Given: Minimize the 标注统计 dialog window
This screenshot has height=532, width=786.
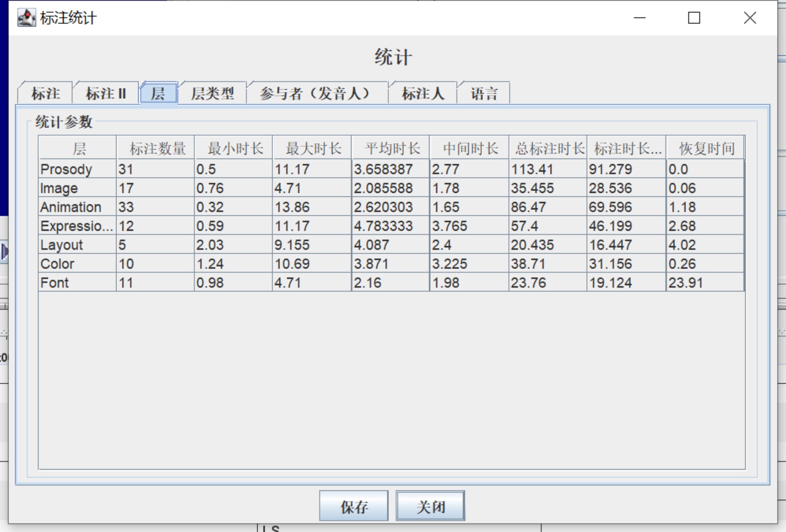Looking at the screenshot, I should coord(639,18).
